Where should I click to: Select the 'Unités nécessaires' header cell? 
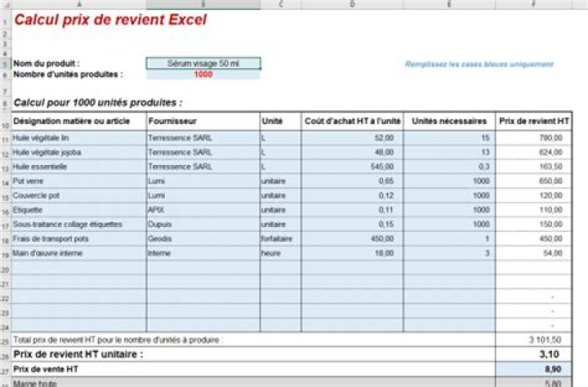(x=450, y=121)
